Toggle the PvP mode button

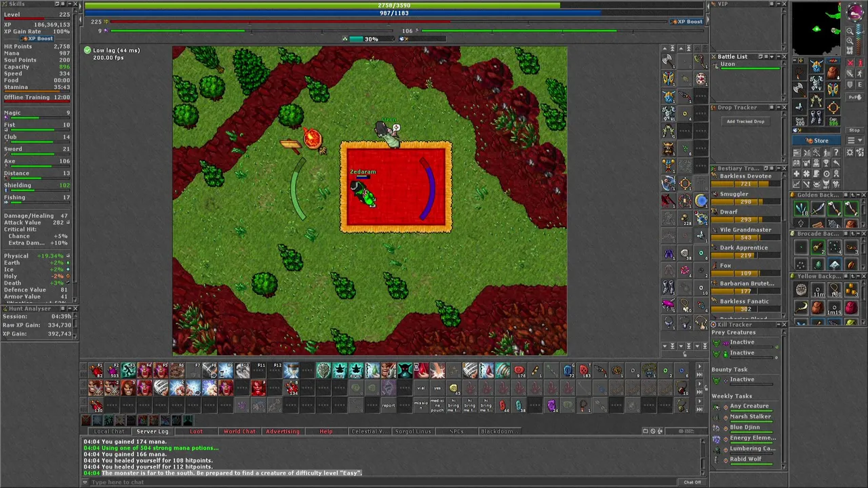855,97
